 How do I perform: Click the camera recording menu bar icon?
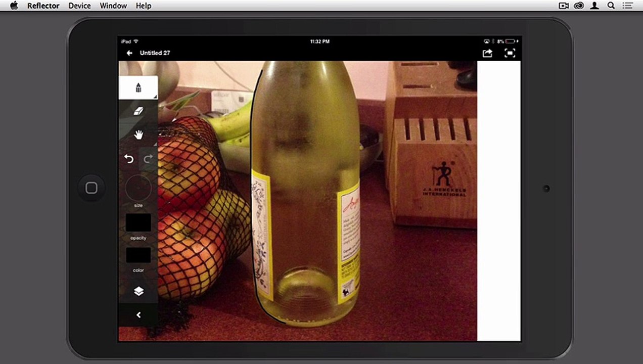564,6
